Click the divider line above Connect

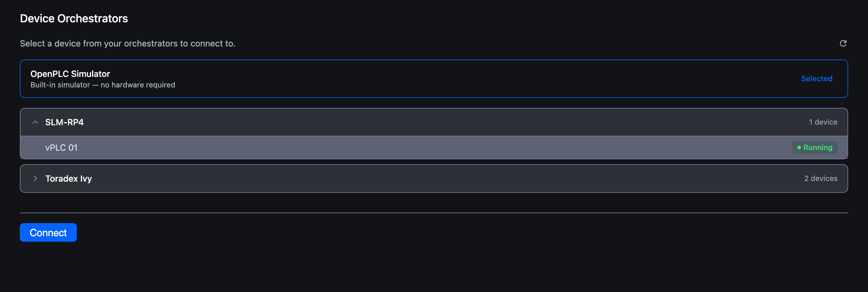pyautogui.click(x=434, y=213)
